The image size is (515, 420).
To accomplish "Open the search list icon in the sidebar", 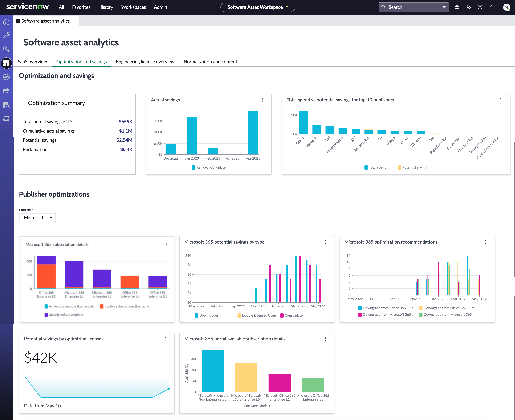I will point(6,105).
